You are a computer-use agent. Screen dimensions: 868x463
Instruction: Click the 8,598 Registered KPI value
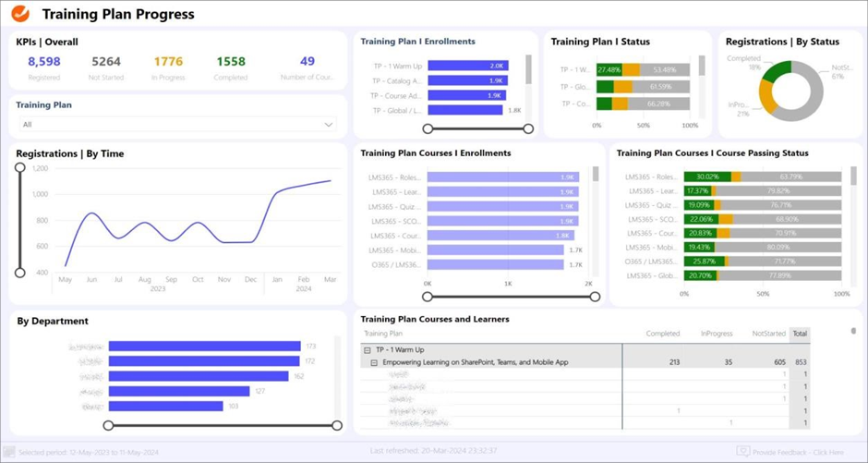(43, 62)
